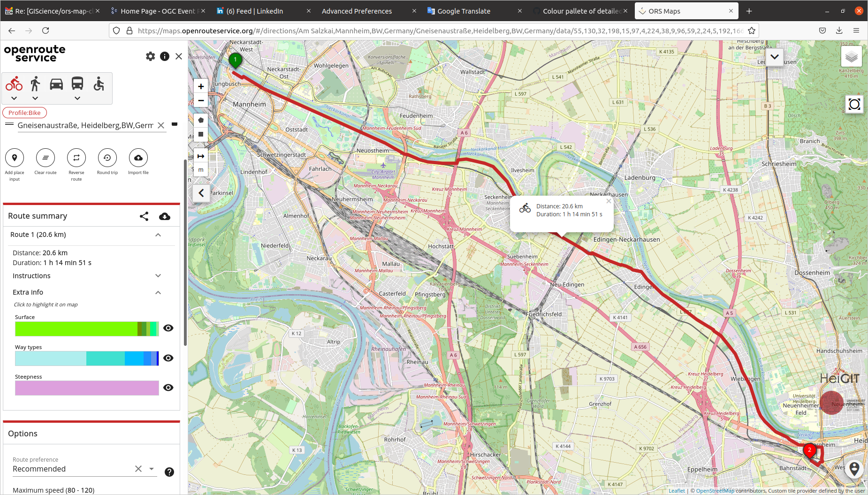Switch to the GIScience/ors-map-client tab
The image size is (868, 495).
coord(52,11)
